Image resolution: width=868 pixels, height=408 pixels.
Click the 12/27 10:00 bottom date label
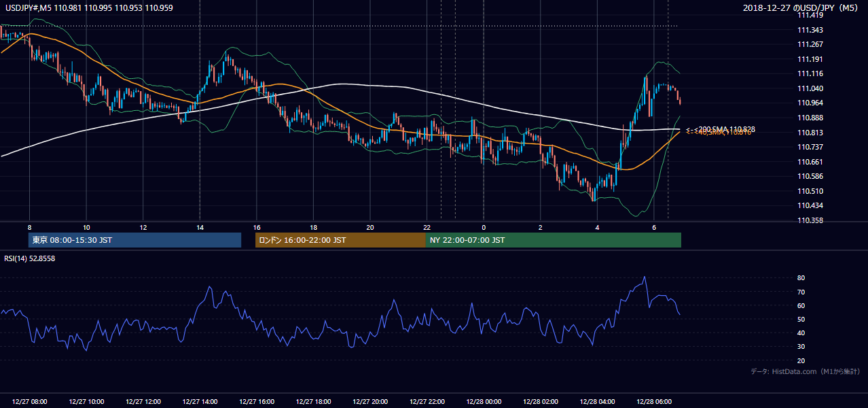click(x=86, y=402)
